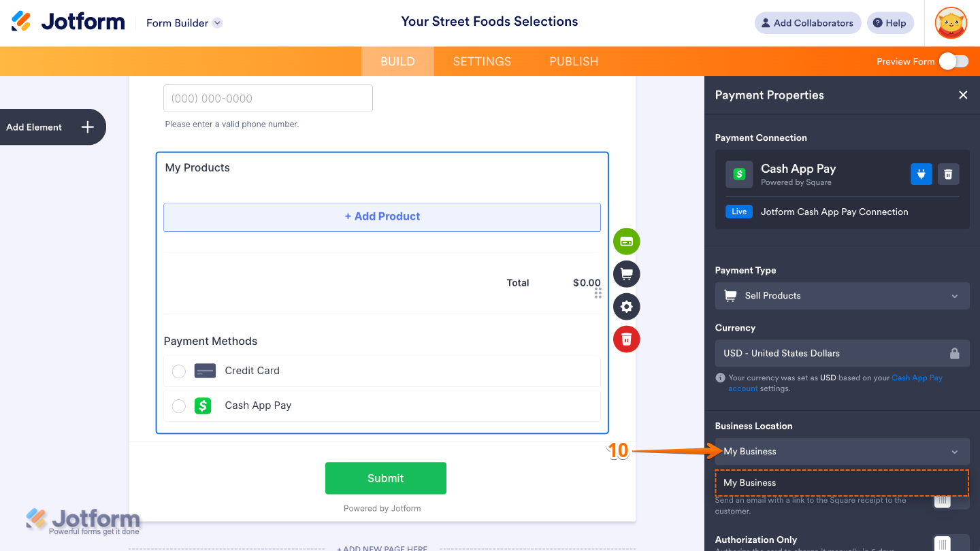
Task: Choose My Business option in list
Action: (x=842, y=483)
